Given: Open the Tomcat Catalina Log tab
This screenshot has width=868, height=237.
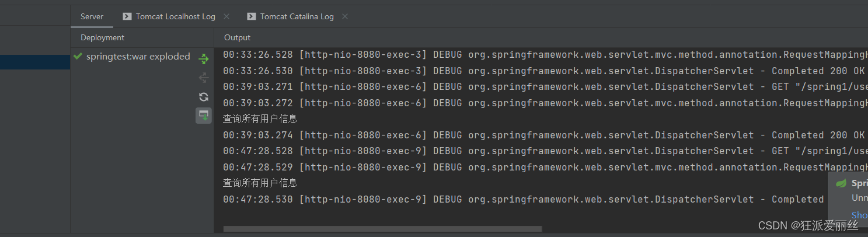Looking at the screenshot, I should (297, 16).
